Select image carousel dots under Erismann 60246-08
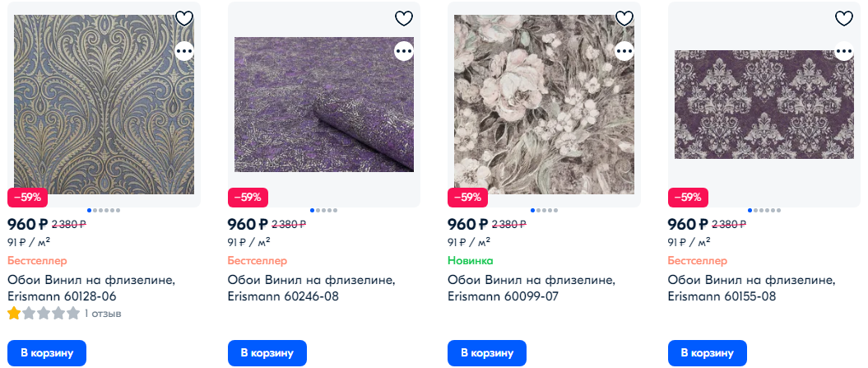The height and width of the screenshot is (368, 868). coord(324,210)
